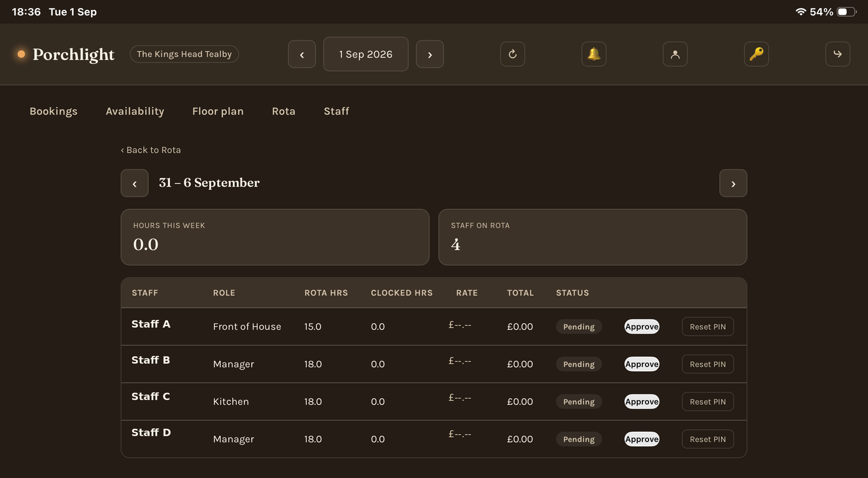Click the TOTAL column header
868x478 pixels.
(x=520, y=293)
